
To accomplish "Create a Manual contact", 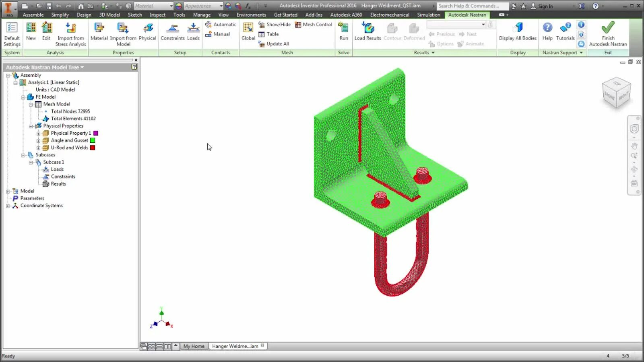I will (217, 34).
